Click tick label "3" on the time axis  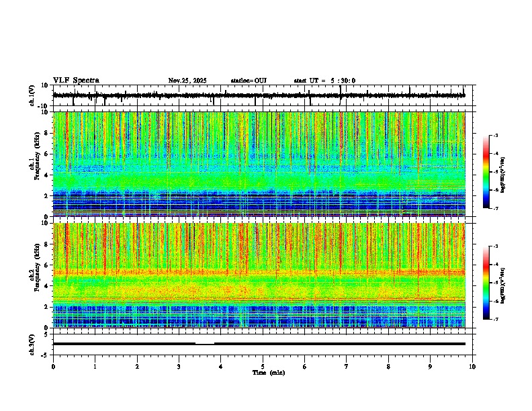(x=179, y=367)
